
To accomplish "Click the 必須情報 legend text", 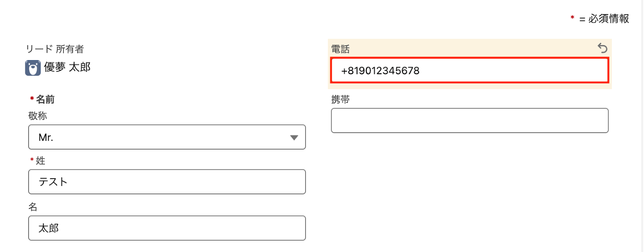I will coord(609,19).
